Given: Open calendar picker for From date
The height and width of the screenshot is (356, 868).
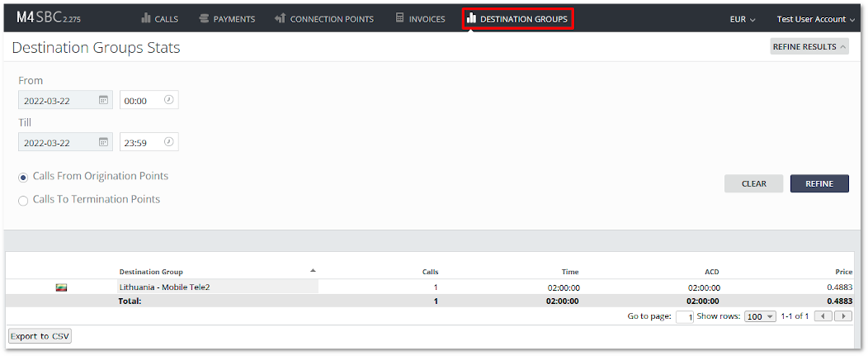Looking at the screenshot, I should click(104, 100).
